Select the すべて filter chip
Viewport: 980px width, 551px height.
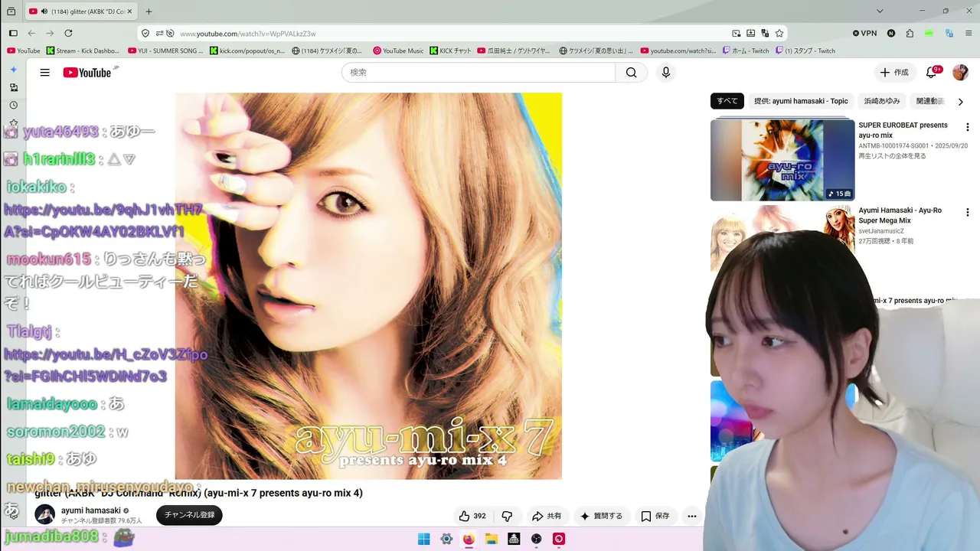pyautogui.click(x=727, y=101)
